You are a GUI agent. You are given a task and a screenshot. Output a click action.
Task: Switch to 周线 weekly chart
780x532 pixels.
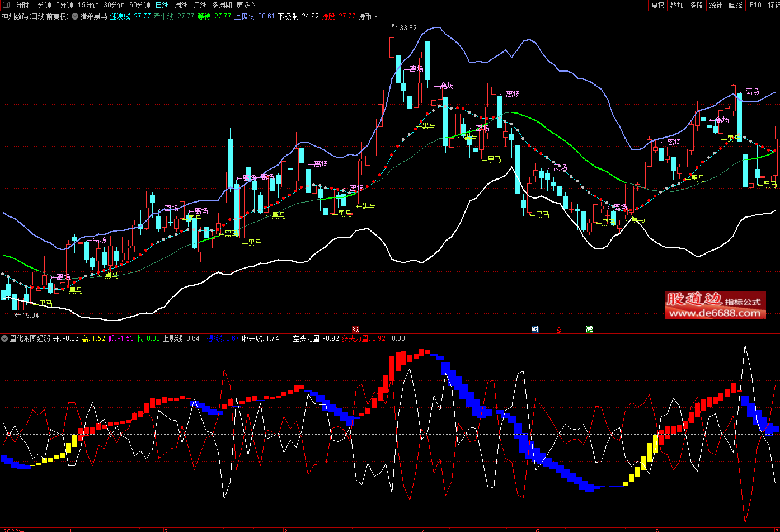click(181, 5)
